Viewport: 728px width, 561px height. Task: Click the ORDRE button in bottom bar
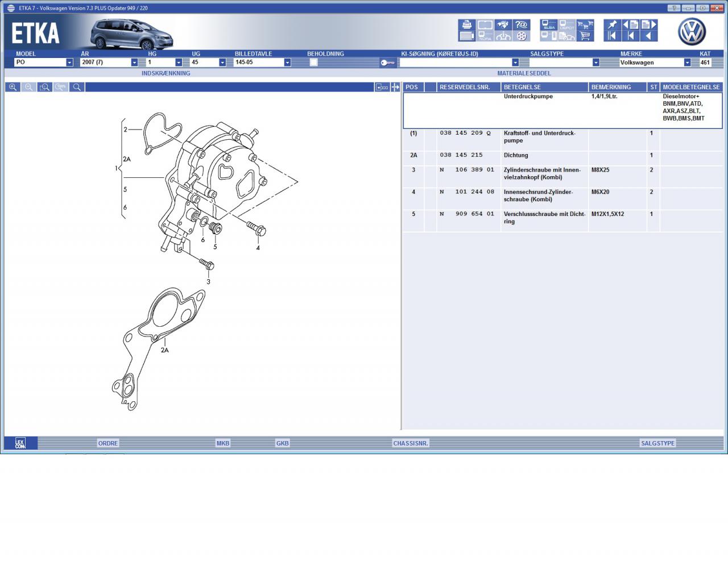[x=108, y=443]
